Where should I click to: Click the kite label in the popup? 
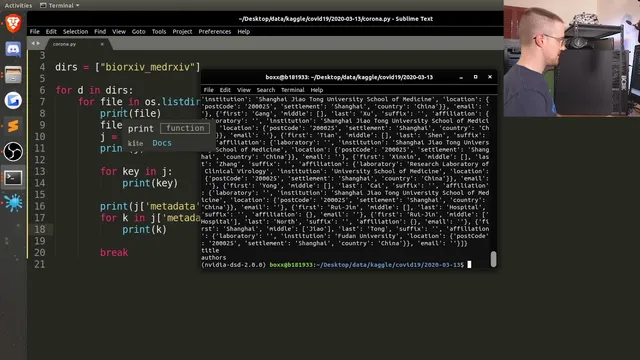(135, 143)
